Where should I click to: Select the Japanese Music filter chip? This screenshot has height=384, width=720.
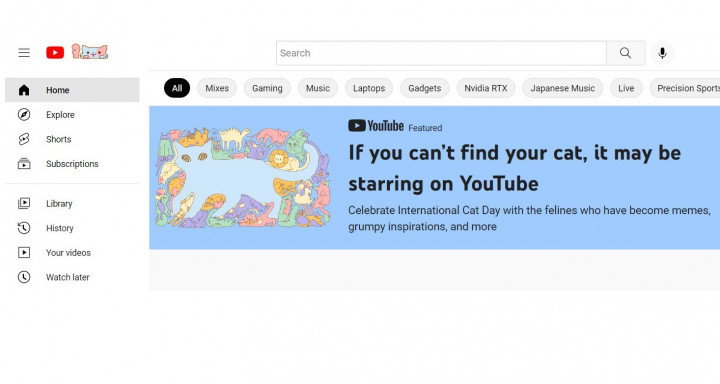[562, 88]
